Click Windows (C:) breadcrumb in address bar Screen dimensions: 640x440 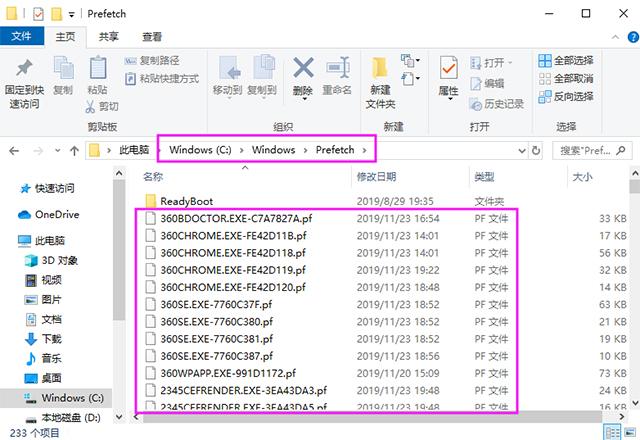pos(200,150)
